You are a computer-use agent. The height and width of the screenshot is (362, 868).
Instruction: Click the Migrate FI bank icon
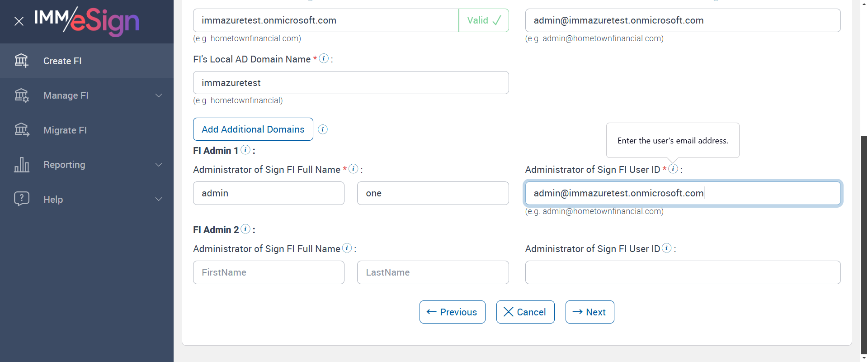coord(21,130)
